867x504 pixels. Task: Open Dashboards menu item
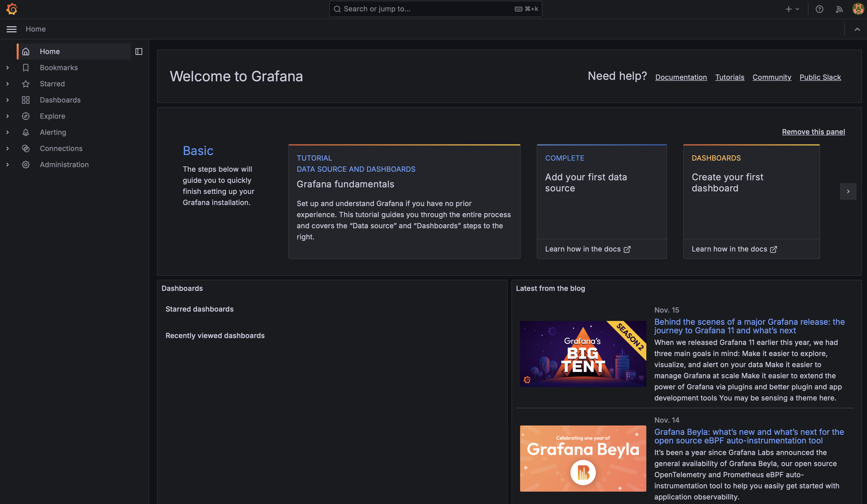(x=60, y=100)
